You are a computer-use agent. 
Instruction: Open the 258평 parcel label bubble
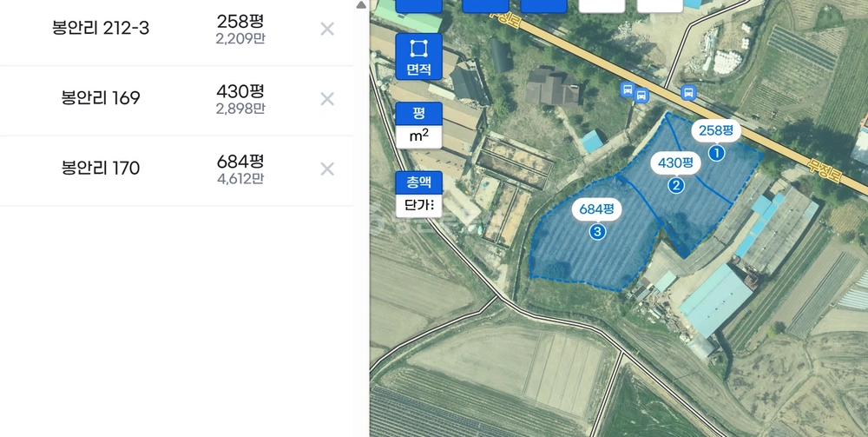(716, 130)
